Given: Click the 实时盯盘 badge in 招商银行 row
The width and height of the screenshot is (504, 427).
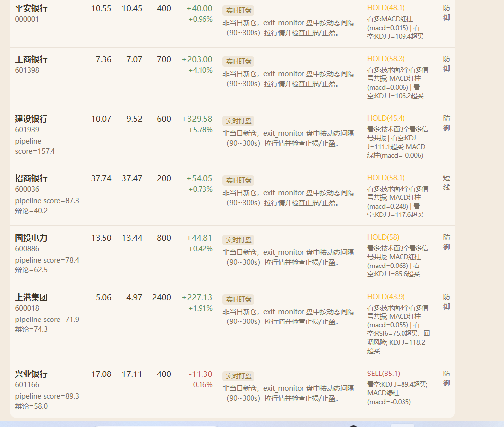Looking at the screenshot, I should [x=238, y=180].
